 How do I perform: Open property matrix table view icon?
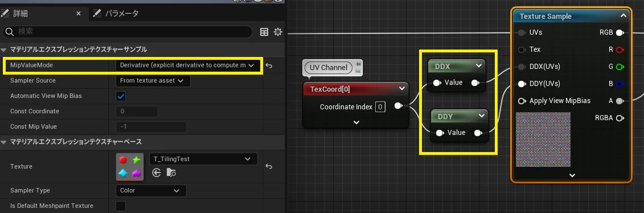point(265,32)
